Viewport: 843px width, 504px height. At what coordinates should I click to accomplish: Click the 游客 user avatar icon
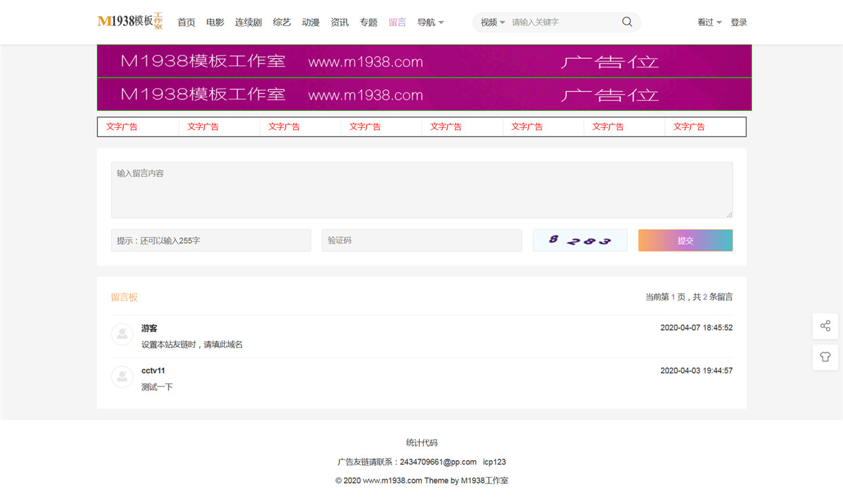(x=122, y=334)
